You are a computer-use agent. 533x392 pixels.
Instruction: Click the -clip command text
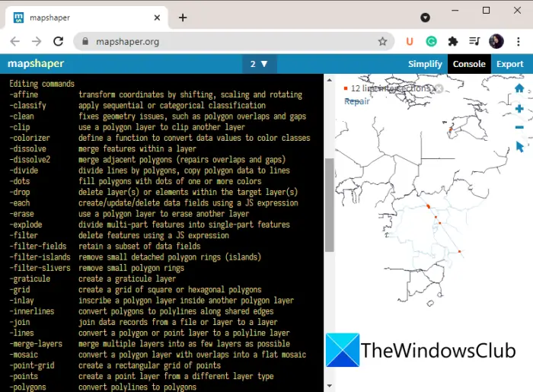[20, 127]
